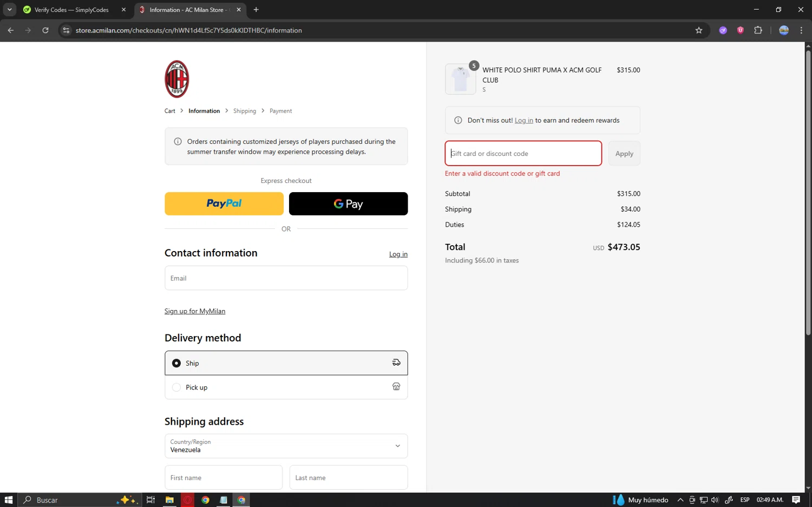
Task: Click the info icon beside Don't miss out
Action: pyautogui.click(x=458, y=120)
